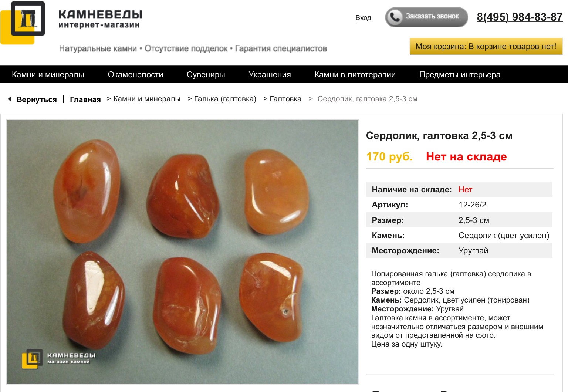568x392 pixels.
Task: Click the КАМНЕВЕДЫ интернет-магазин site title
Action: point(100,19)
